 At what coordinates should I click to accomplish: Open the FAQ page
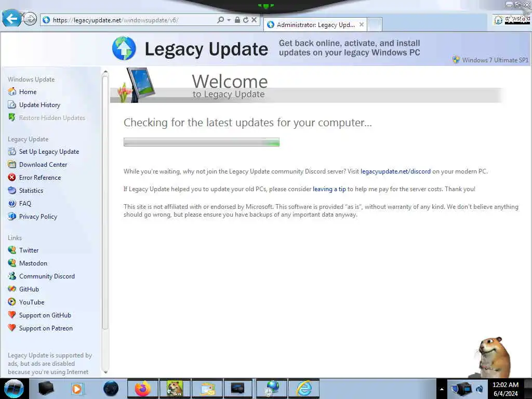25,204
